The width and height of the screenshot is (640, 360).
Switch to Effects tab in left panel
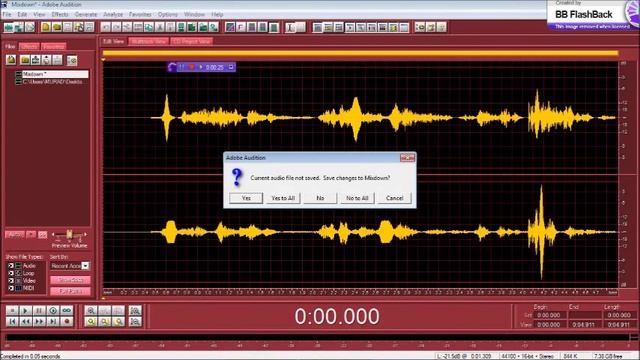[29, 47]
